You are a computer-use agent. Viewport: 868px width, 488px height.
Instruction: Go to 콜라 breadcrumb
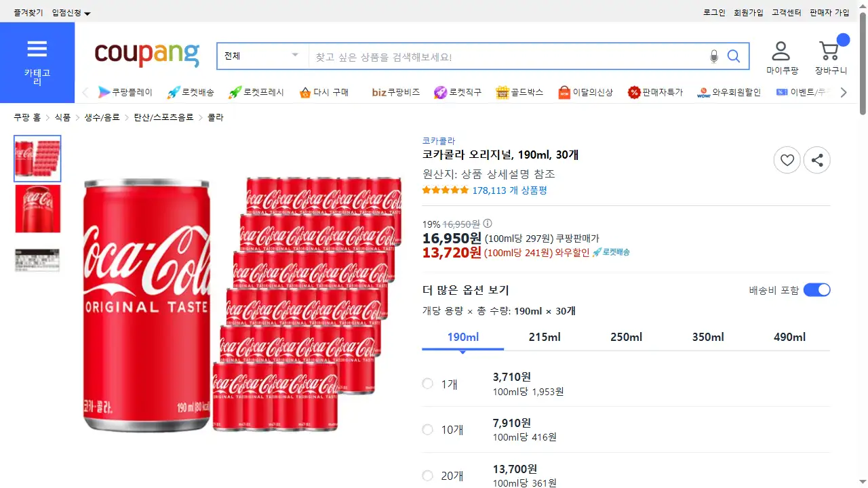click(x=215, y=117)
